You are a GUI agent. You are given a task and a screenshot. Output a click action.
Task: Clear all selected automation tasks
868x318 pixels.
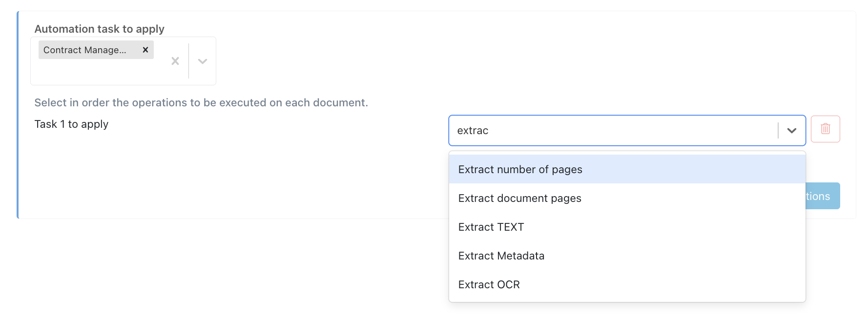point(175,61)
